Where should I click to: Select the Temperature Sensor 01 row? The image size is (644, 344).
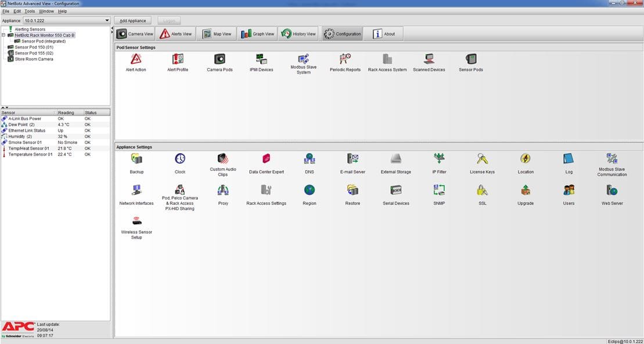[x=55, y=154]
